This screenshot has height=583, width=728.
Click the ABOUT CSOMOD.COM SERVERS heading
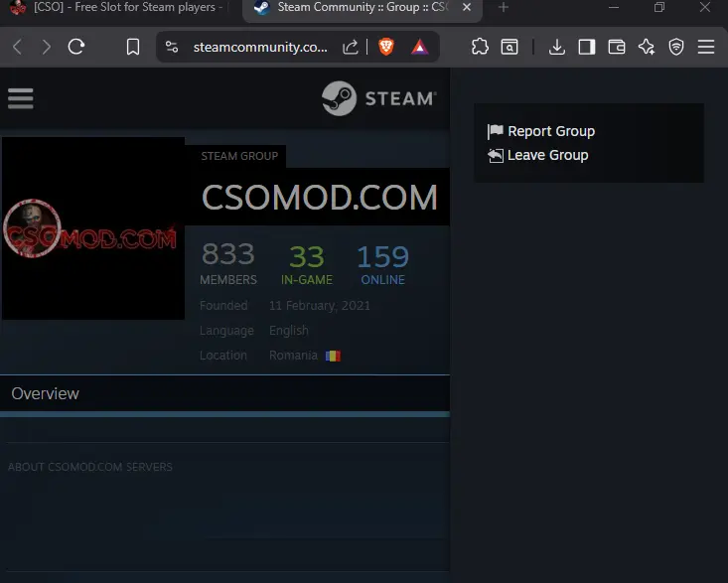[90, 467]
